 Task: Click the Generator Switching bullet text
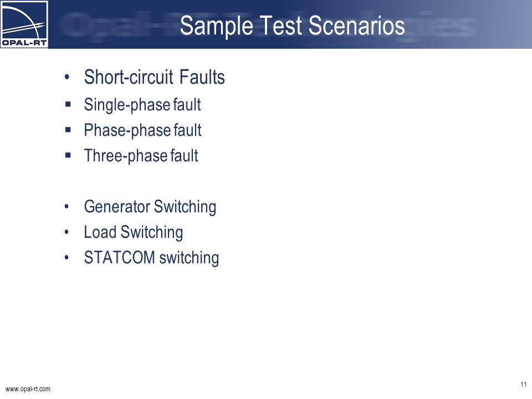coord(150,207)
